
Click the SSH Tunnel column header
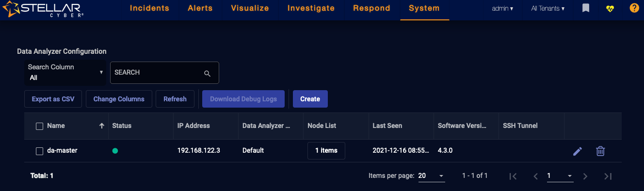[520, 126]
